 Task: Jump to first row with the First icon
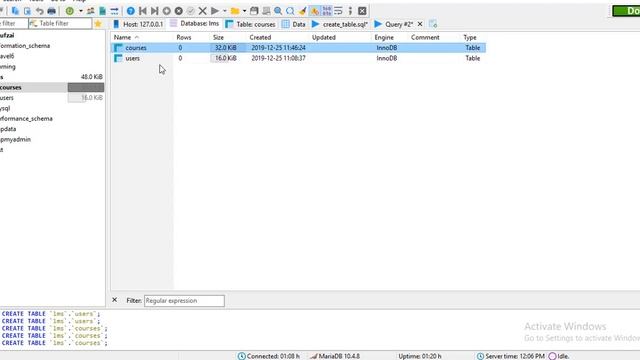pyautogui.click(x=142, y=11)
